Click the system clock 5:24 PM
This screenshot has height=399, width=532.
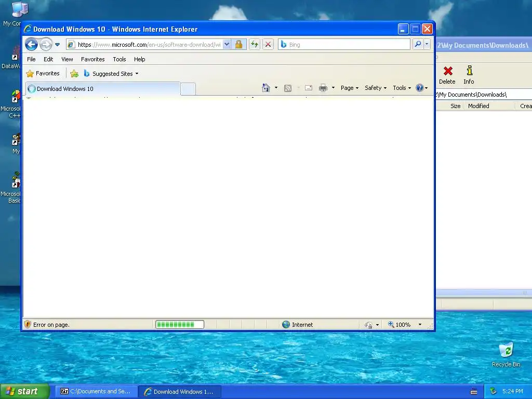[512, 391]
